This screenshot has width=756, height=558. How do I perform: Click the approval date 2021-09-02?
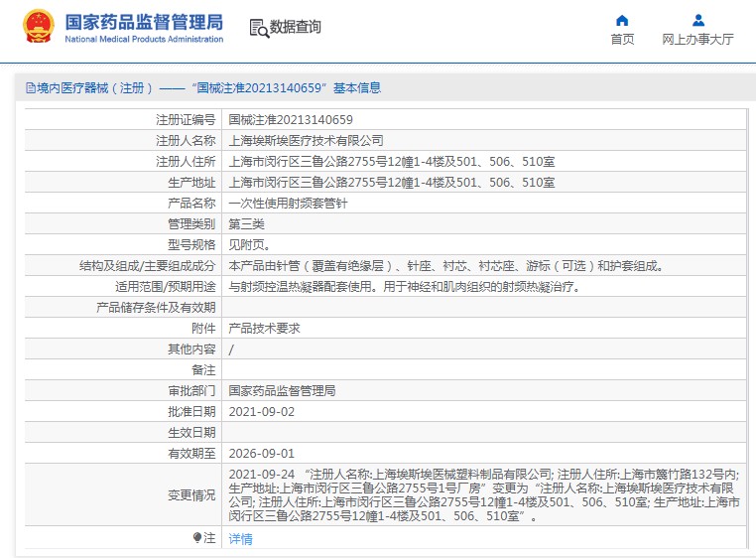tap(261, 412)
